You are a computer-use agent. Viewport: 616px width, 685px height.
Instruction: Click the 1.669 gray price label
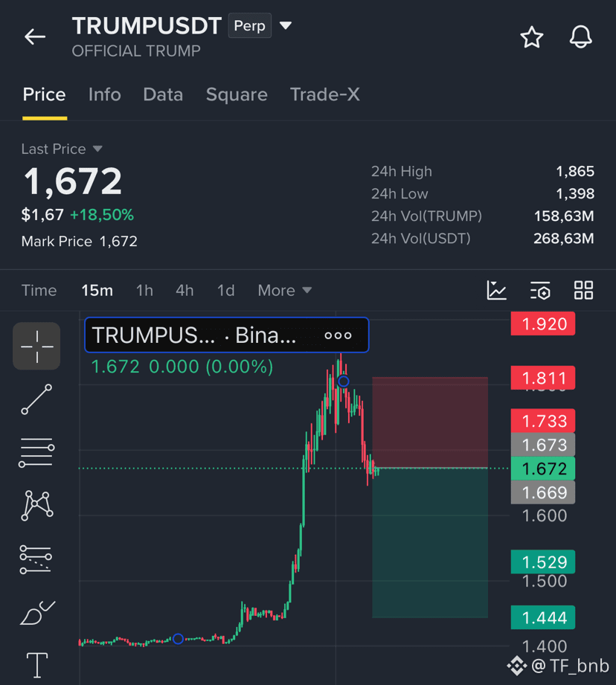(x=543, y=492)
